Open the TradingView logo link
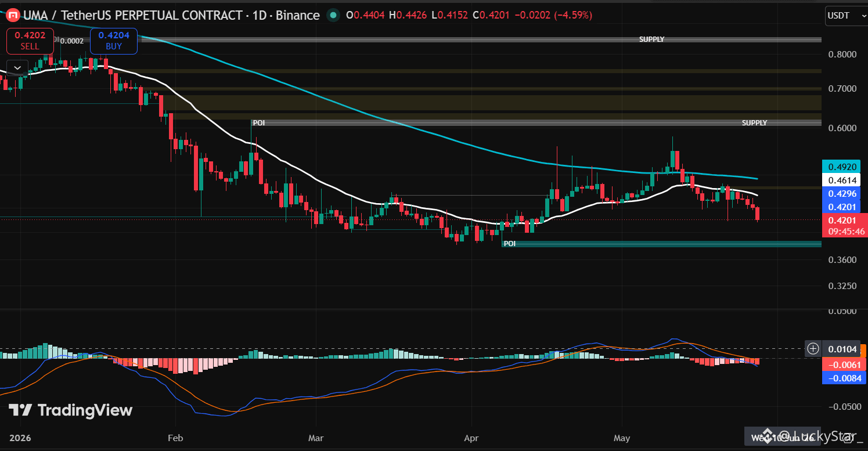This screenshot has width=868, height=451. (70, 410)
